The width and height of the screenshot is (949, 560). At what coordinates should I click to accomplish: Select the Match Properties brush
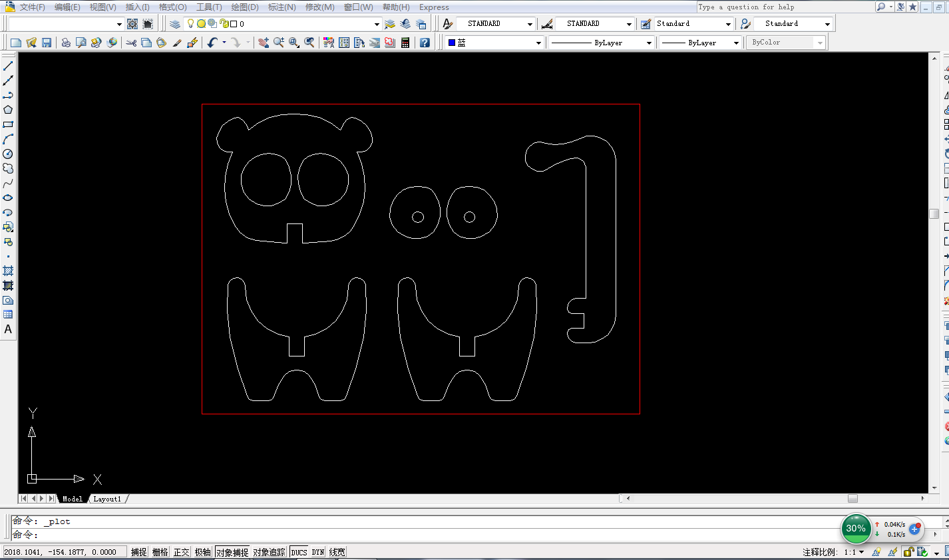click(176, 43)
